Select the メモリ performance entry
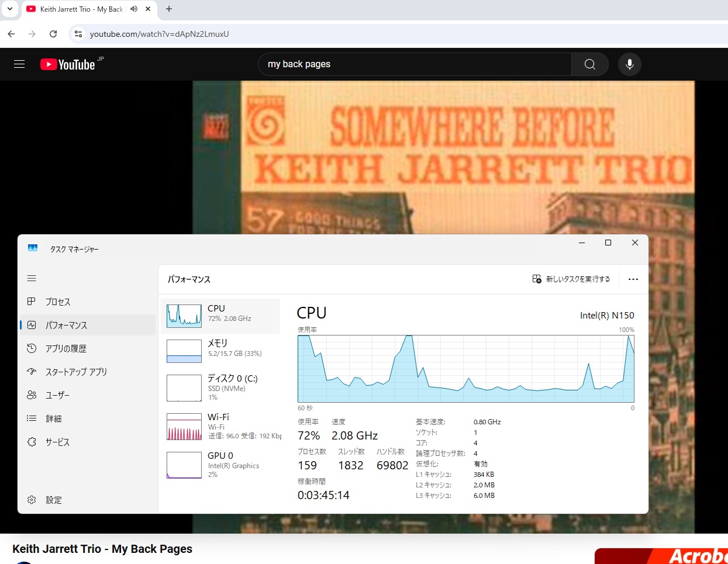Image resolution: width=728 pixels, height=564 pixels. click(x=220, y=351)
